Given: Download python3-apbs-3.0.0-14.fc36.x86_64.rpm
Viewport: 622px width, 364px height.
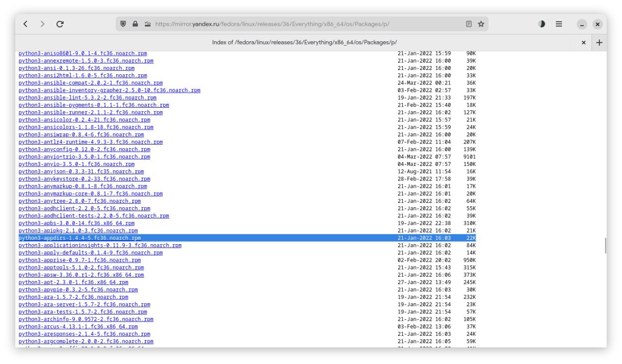Looking at the screenshot, I should point(76,223).
